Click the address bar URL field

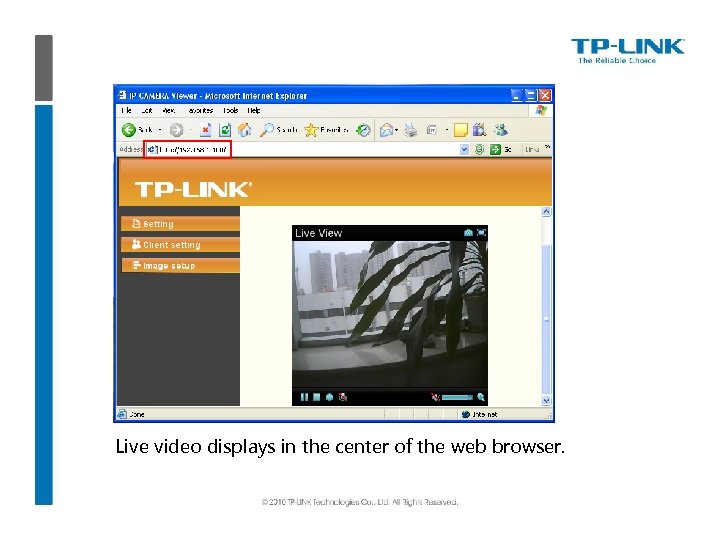click(x=303, y=150)
